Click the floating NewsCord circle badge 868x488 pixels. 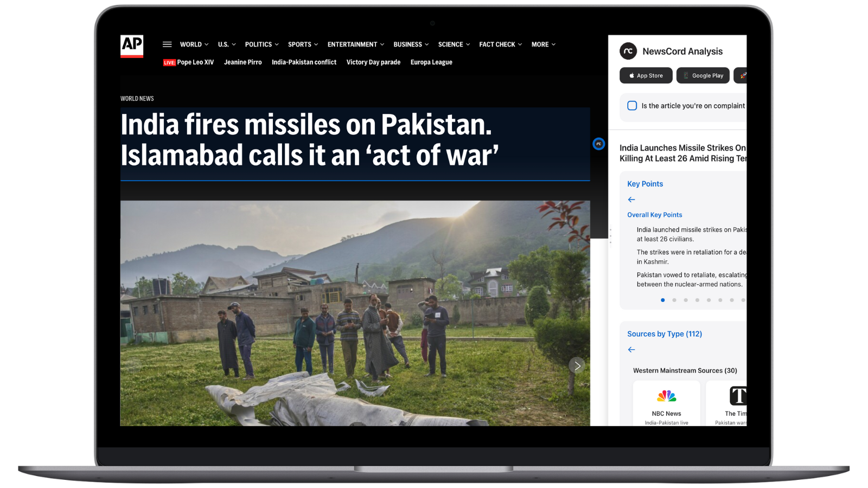tap(598, 144)
